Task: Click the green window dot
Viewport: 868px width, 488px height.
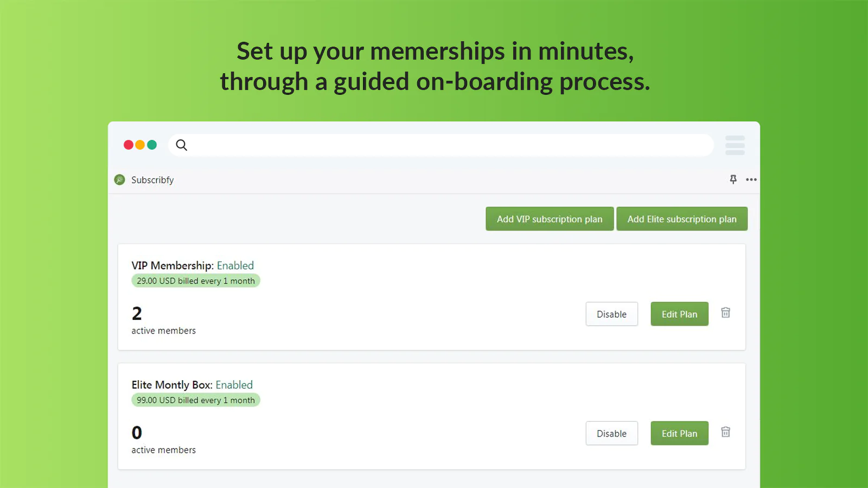Action: click(152, 145)
